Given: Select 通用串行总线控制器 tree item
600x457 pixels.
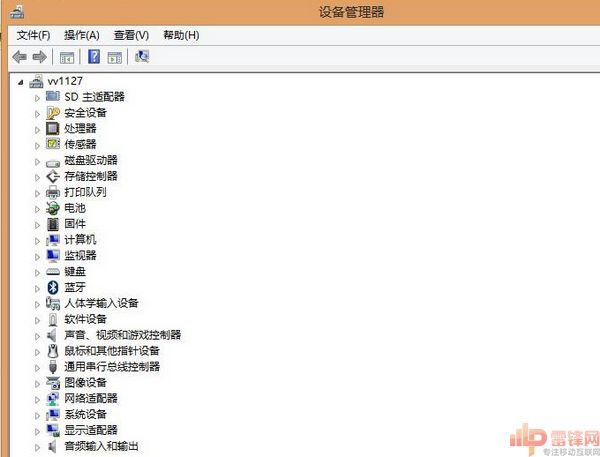Looking at the screenshot, I should pyautogui.click(x=112, y=367).
